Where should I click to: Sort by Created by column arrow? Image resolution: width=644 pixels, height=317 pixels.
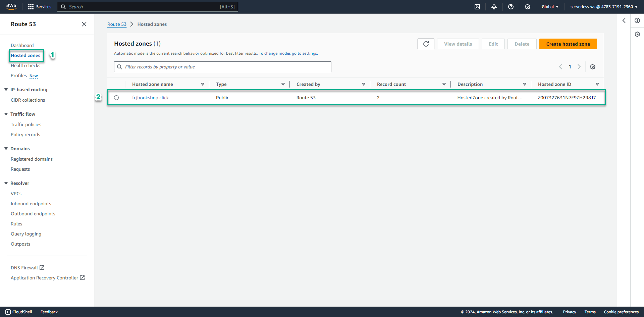tap(364, 84)
